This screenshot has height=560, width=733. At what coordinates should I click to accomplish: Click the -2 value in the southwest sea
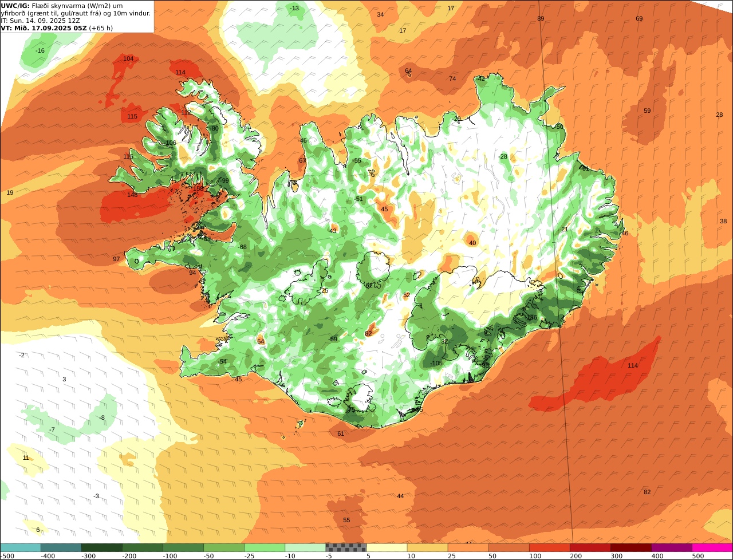22,356
